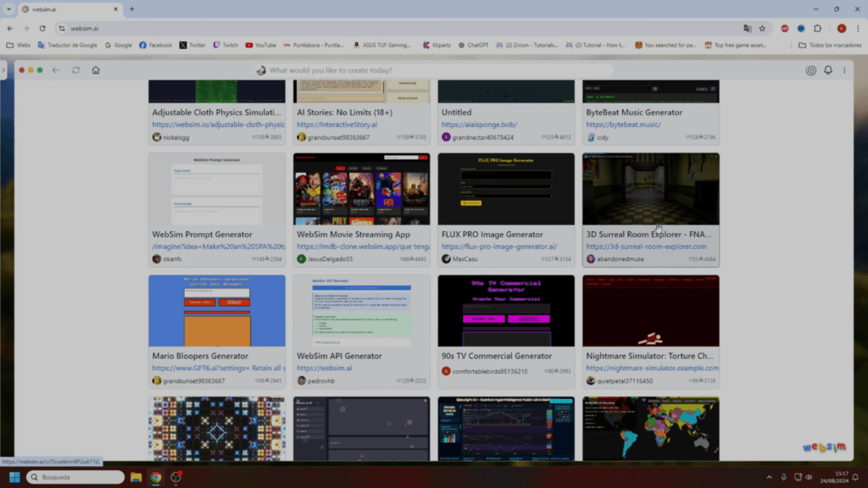
Task: Click the back arrow in the websim toolbar
Action: (x=56, y=69)
